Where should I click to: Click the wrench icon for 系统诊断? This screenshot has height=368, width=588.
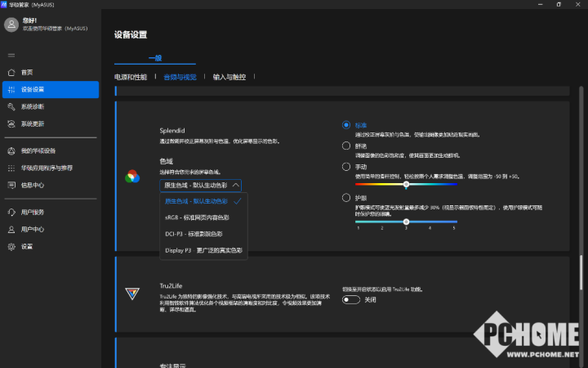click(x=11, y=106)
